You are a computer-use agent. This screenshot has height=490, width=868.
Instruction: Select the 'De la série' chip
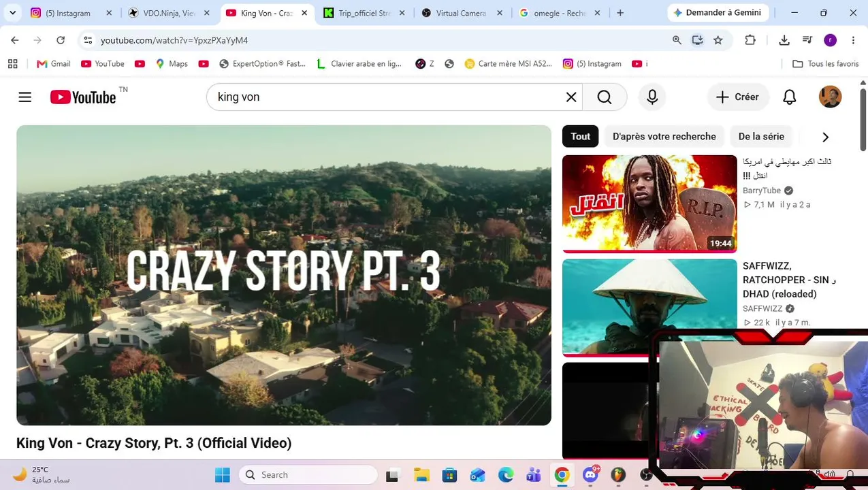[x=761, y=137]
